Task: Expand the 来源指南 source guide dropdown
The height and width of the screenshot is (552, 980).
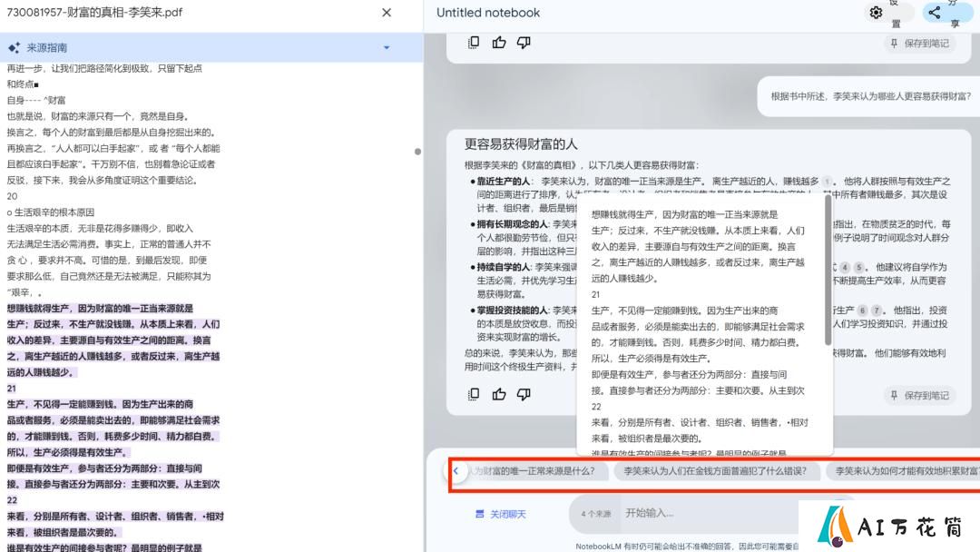Action: (387, 47)
